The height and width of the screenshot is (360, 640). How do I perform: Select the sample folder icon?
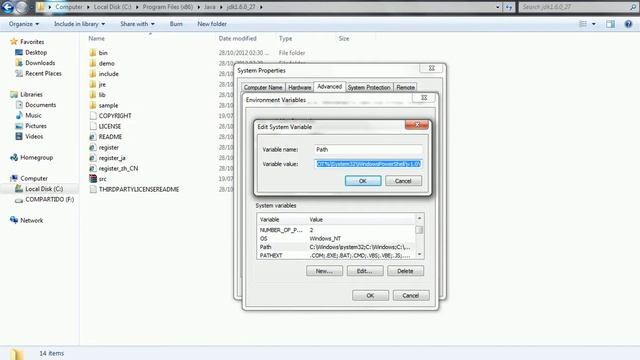[93, 105]
